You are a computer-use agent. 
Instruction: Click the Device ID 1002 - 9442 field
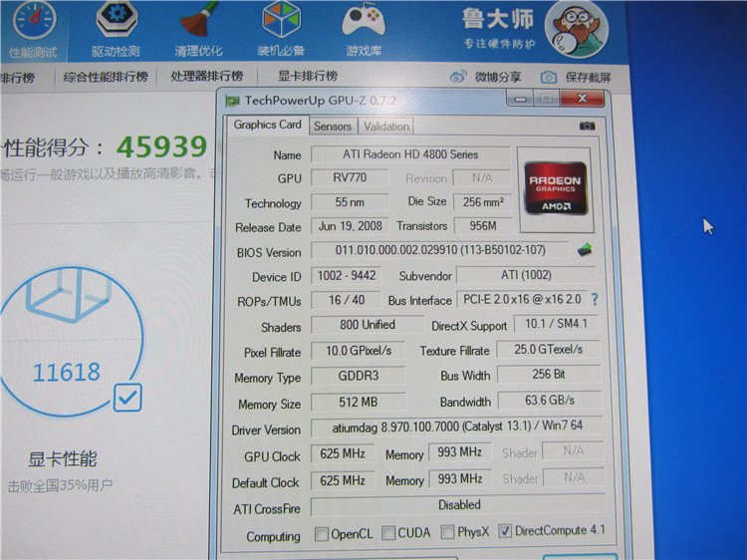tap(347, 275)
